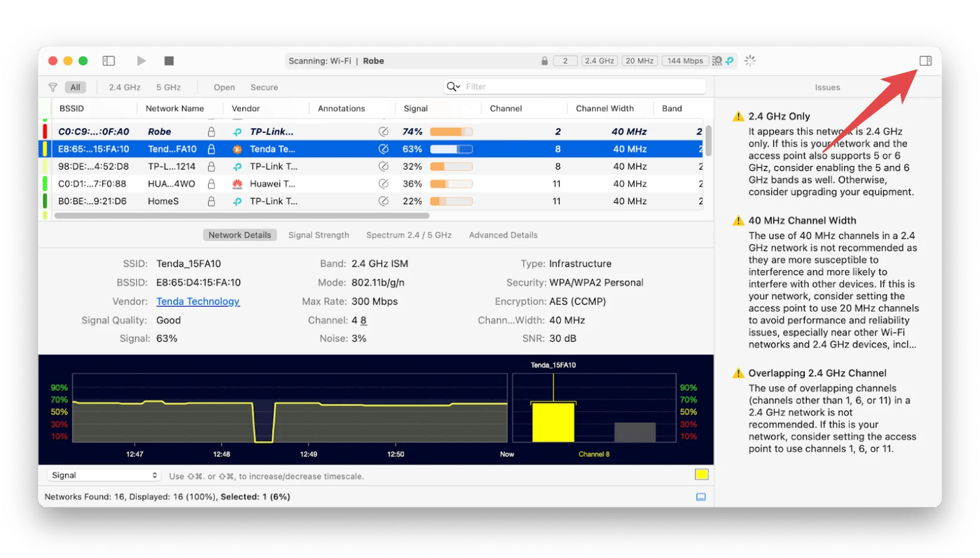This screenshot has height=558, width=980.
Task: Select the Robe network row
Action: click(x=372, y=131)
